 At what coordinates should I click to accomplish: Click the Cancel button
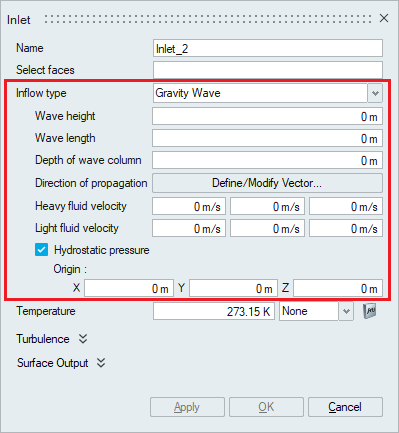click(345, 407)
